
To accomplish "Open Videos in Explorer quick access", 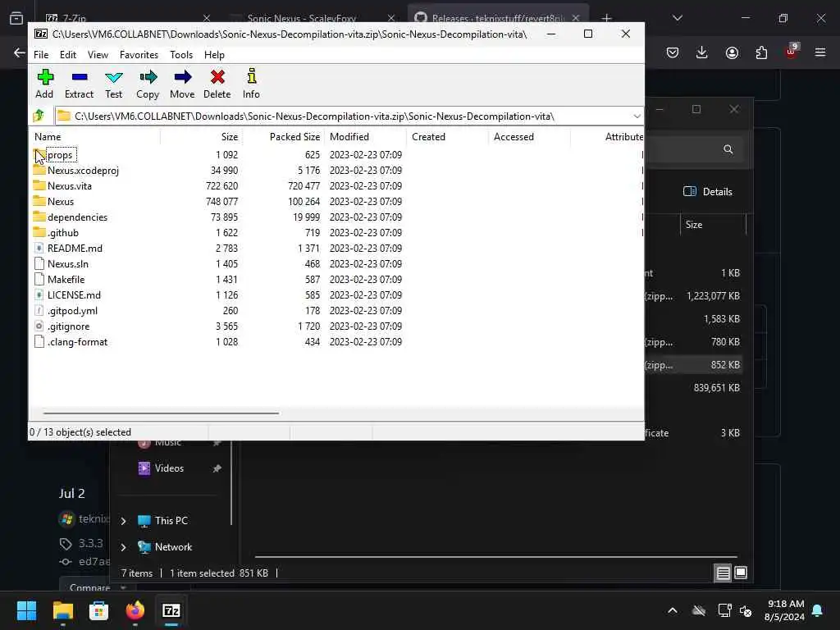I will [x=169, y=468].
